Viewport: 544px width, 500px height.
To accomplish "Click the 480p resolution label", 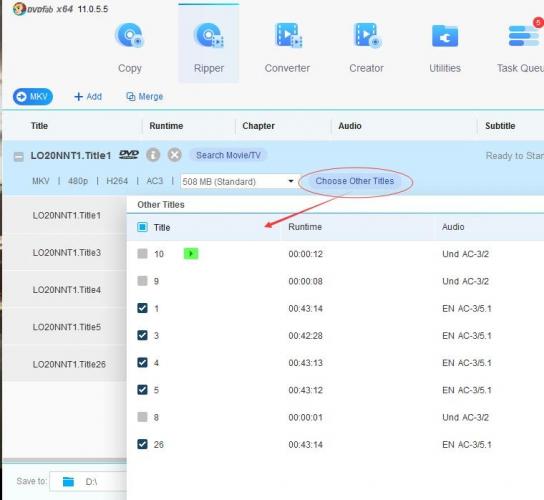I will 78,181.
